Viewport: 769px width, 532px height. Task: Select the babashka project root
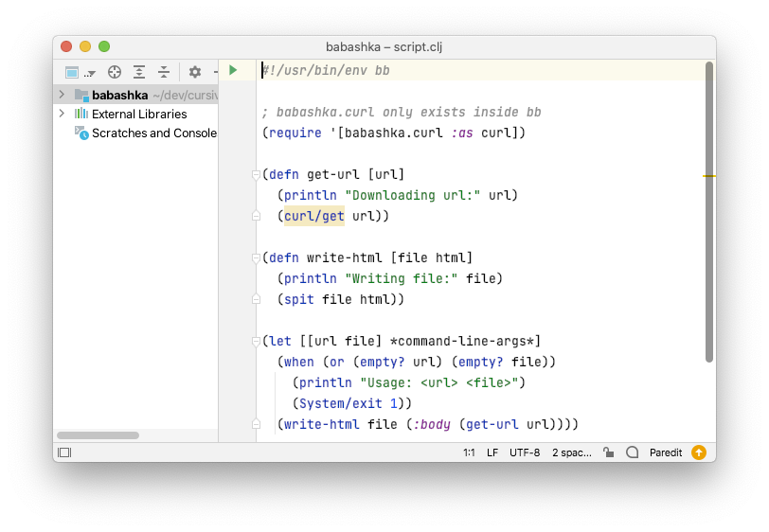[x=135, y=95]
